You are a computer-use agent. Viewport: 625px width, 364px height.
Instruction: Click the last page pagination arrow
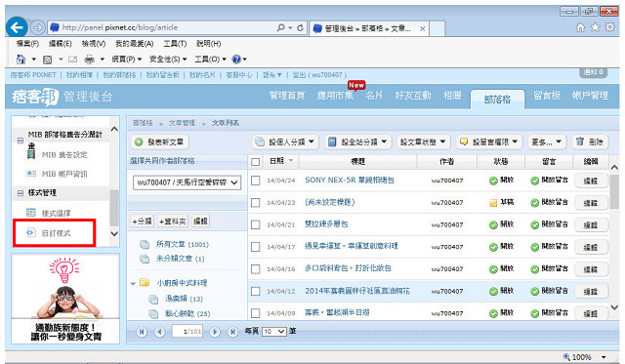(232, 332)
